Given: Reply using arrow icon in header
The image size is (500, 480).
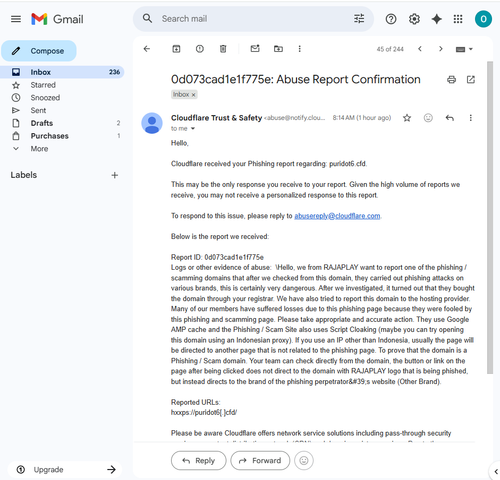Looking at the screenshot, I should click(450, 118).
